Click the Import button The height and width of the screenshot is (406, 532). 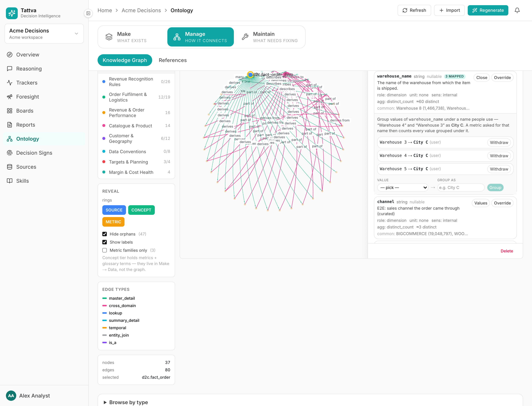449,10
